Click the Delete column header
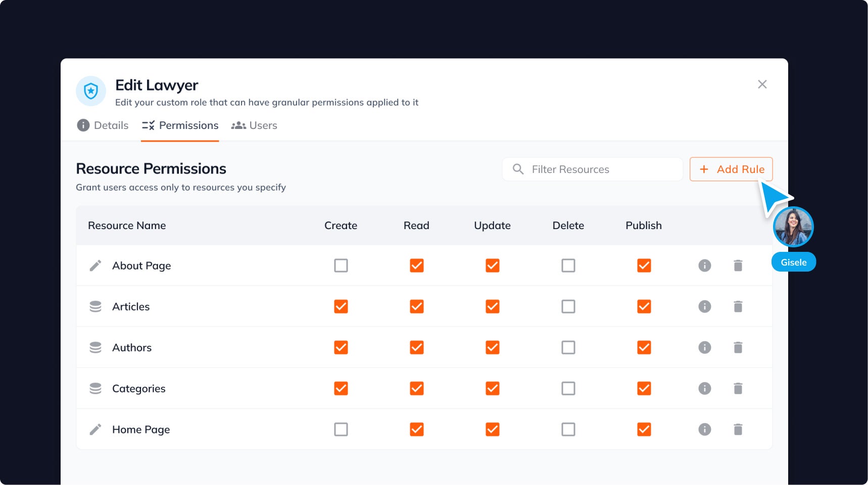The width and height of the screenshot is (868, 485). point(568,226)
